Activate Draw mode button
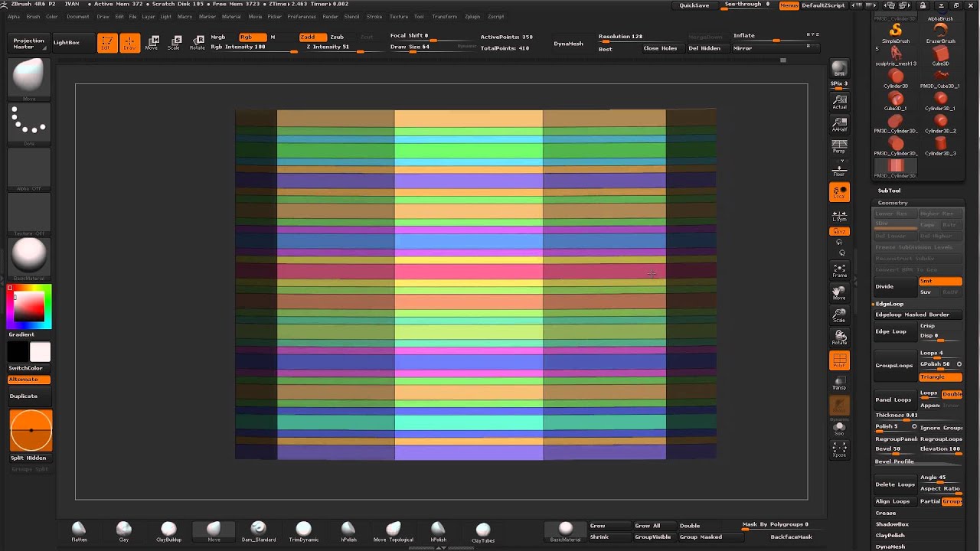Image resolution: width=980 pixels, height=551 pixels. [x=129, y=43]
